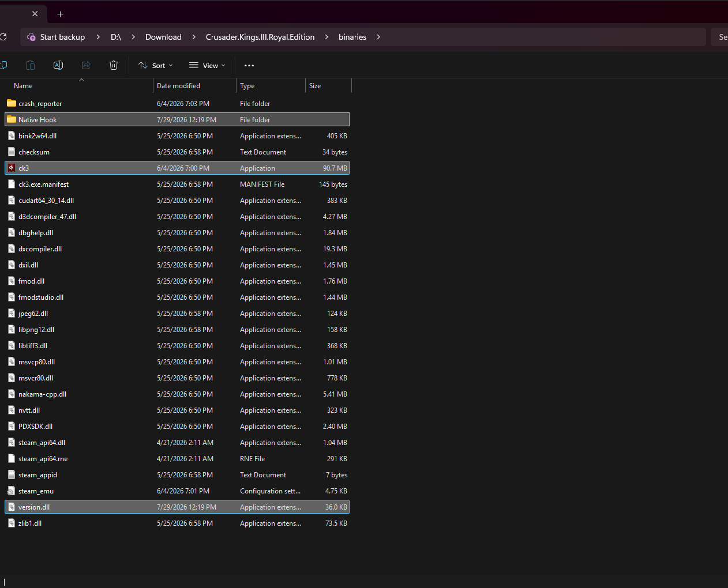Sort by the Size column header
Screen dimensions: 728x588
(x=315, y=86)
